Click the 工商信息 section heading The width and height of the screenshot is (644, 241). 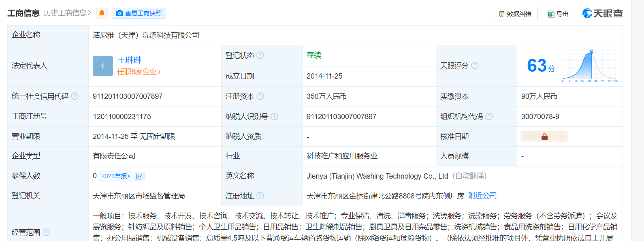23,13
